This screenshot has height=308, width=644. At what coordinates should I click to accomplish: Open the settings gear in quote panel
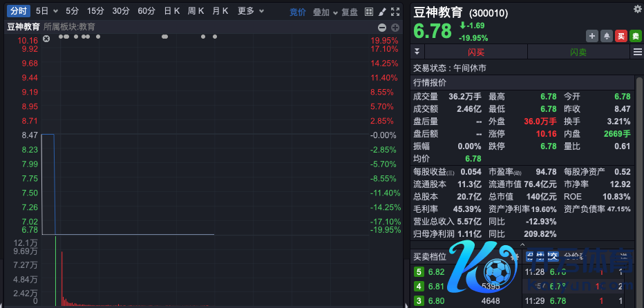pos(637,9)
